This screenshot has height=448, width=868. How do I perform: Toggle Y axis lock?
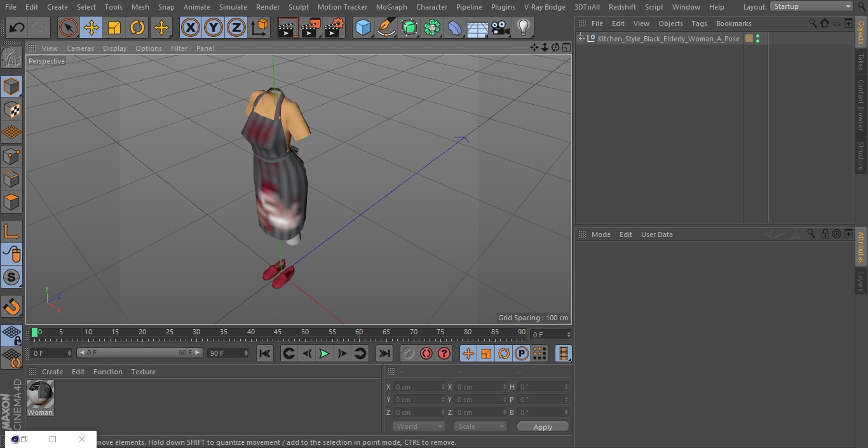[x=214, y=27]
